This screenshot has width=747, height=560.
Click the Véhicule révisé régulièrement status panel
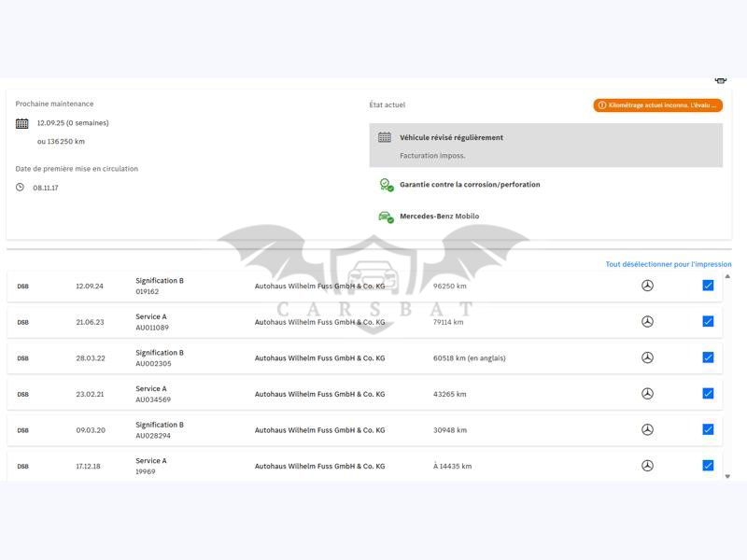point(545,146)
